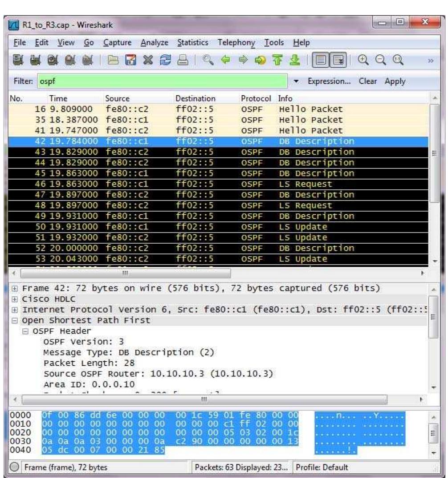Screen dimensions: 448x478
Task: Expand Frame 42 tree node
Action: pos(14,288)
